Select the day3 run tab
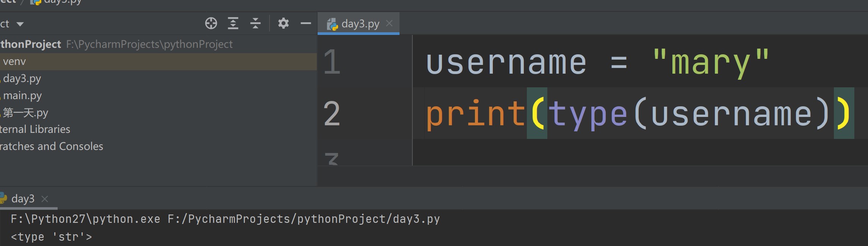 23,199
